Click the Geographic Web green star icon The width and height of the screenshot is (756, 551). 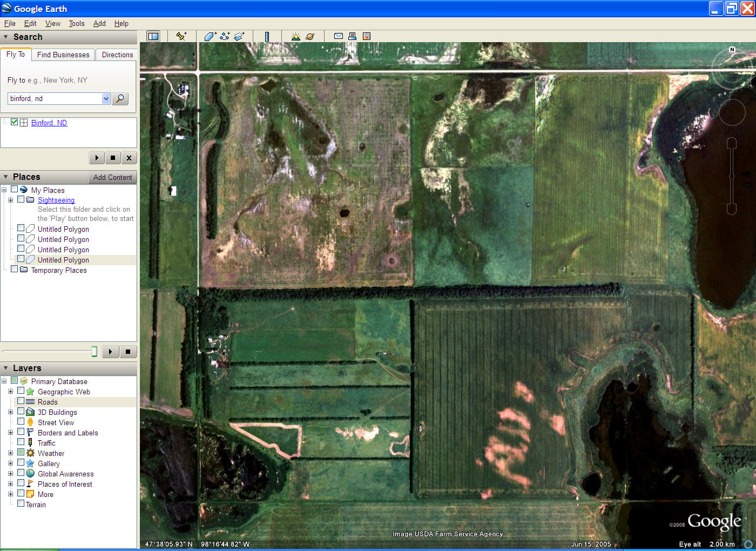point(30,392)
